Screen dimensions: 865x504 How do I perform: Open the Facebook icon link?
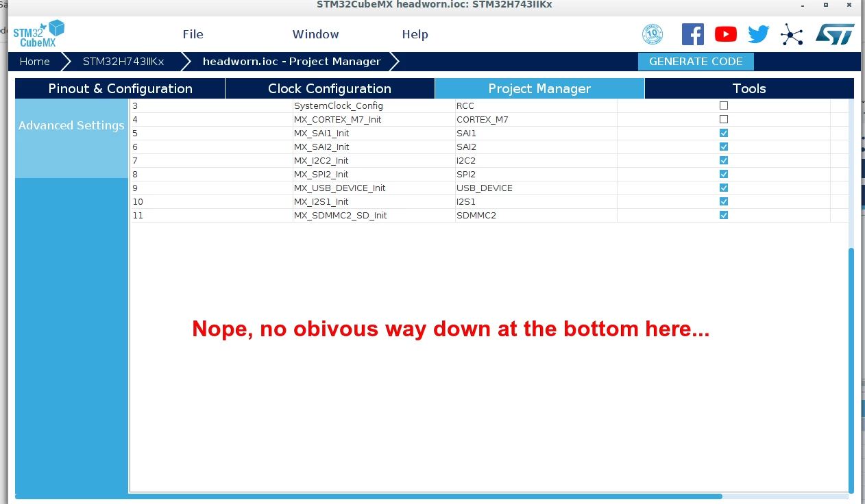tap(693, 34)
